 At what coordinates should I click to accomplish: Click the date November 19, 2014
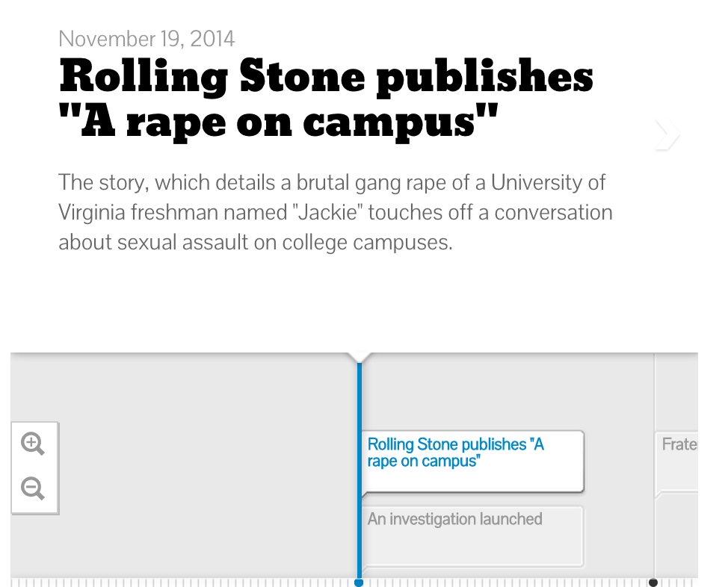146,39
